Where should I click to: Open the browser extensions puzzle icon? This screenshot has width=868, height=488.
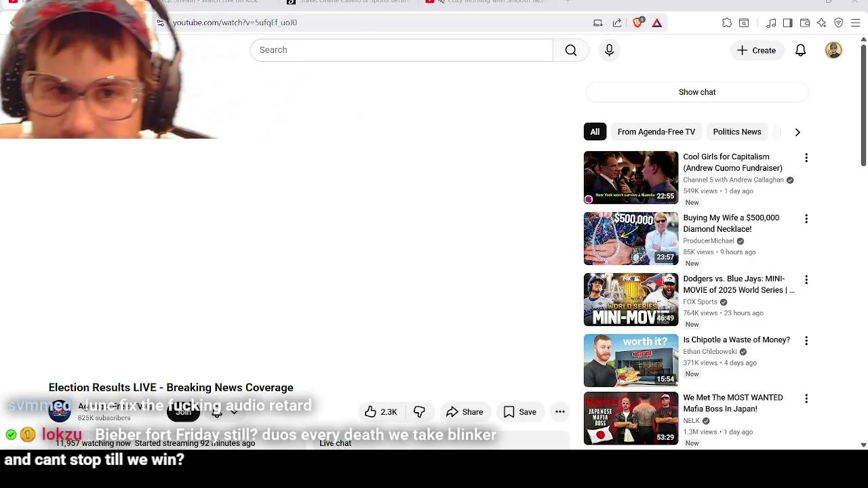point(727,22)
